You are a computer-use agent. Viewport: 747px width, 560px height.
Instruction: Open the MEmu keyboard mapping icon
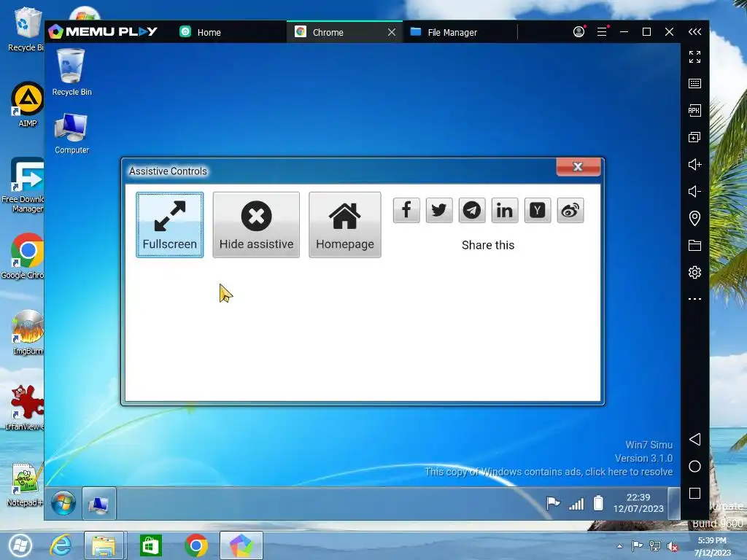[694, 83]
